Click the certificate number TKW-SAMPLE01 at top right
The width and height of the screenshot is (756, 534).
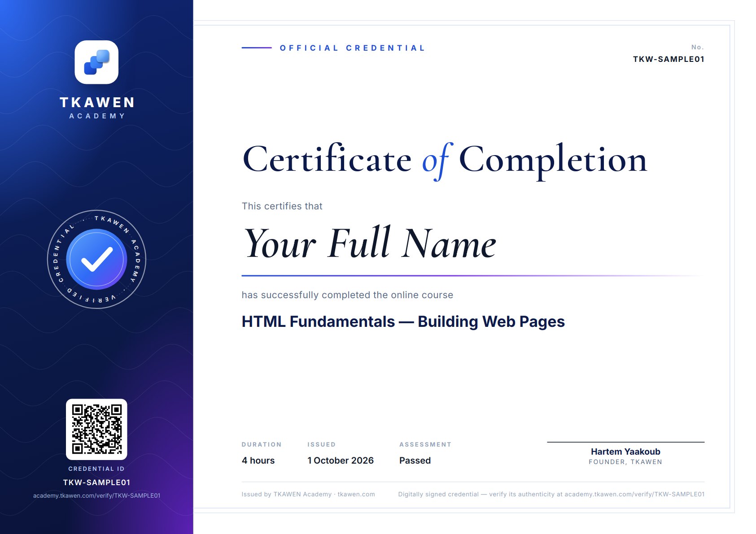669,59
